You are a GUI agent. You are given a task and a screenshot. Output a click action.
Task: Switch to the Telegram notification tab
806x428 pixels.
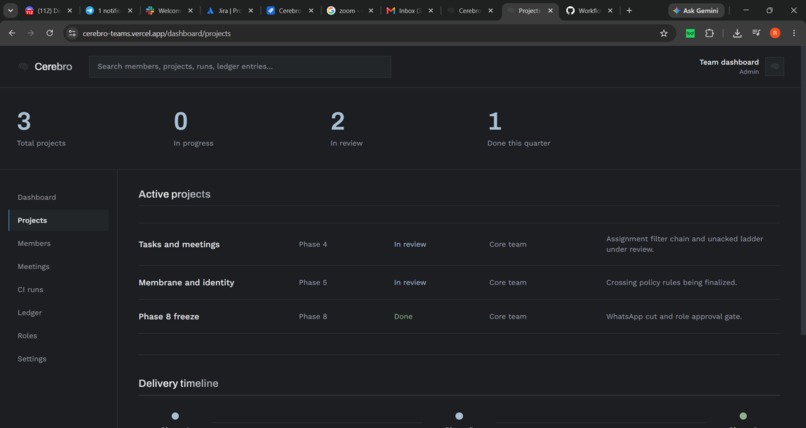(108, 10)
